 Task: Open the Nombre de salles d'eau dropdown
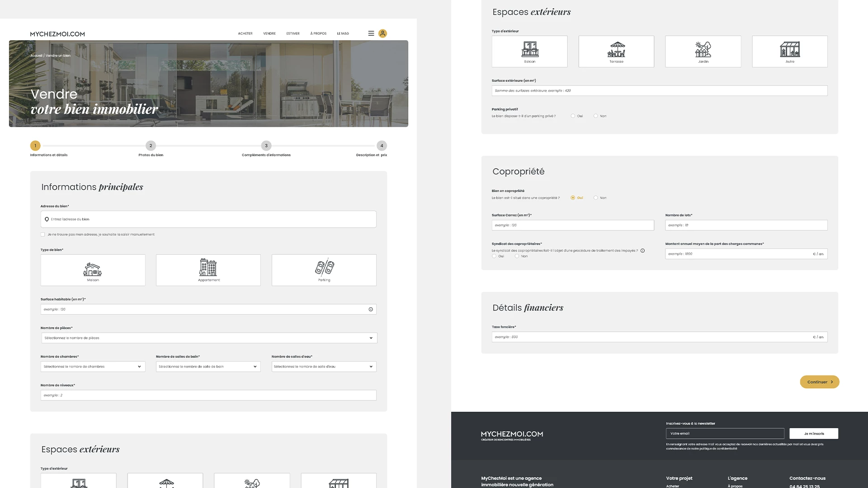[324, 366]
